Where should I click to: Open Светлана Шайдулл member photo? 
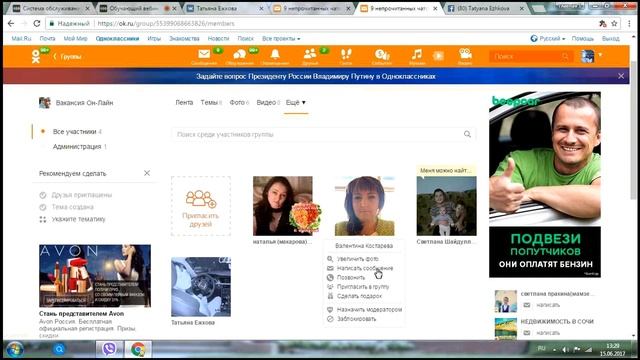point(446,206)
